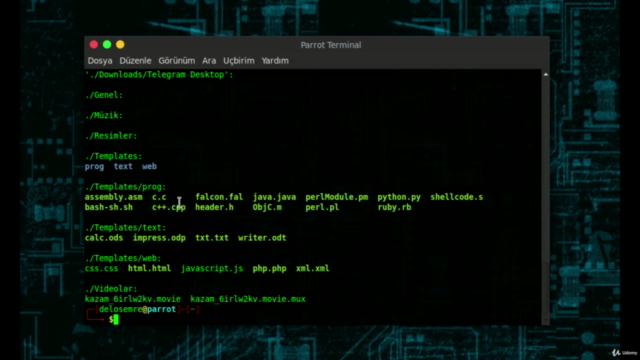Click the green window button
The height and width of the screenshot is (360, 640).
pos(107,44)
